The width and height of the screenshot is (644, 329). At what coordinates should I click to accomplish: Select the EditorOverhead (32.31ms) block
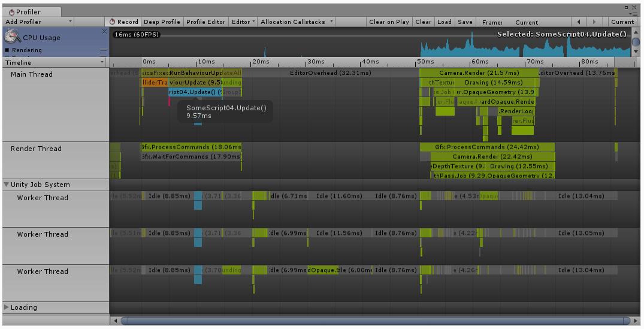(x=331, y=73)
